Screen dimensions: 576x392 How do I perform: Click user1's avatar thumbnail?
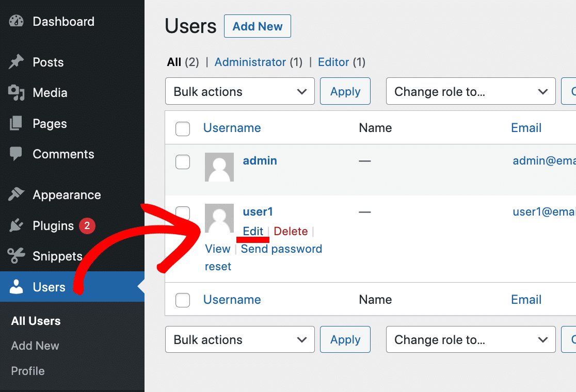[219, 218]
